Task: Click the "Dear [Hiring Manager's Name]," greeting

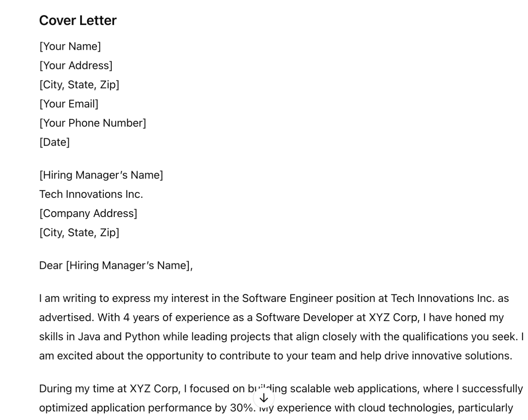Action: [116, 265]
